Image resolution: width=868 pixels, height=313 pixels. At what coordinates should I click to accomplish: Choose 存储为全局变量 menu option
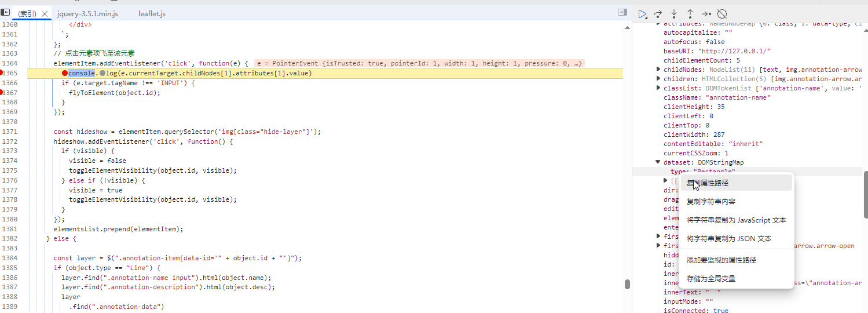click(x=711, y=279)
